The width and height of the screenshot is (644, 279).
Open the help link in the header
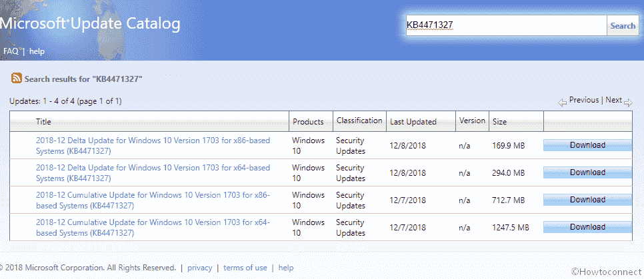37,51
